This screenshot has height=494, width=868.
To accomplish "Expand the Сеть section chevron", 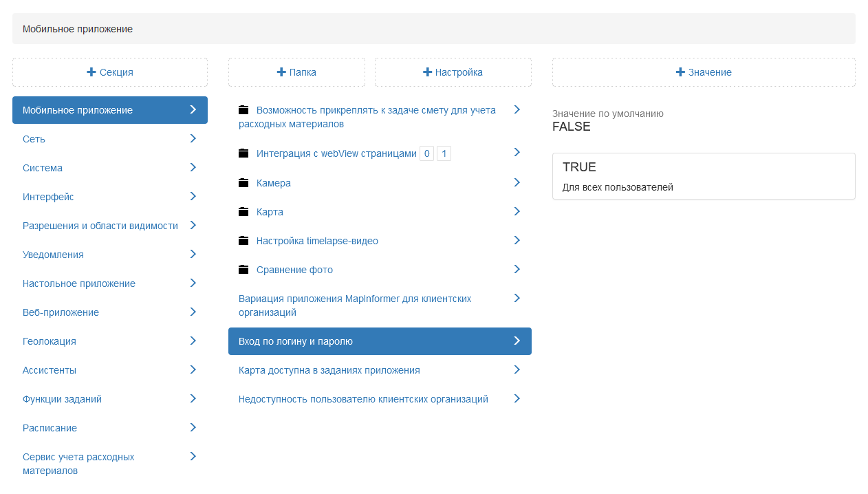I will (x=193, y=139).
